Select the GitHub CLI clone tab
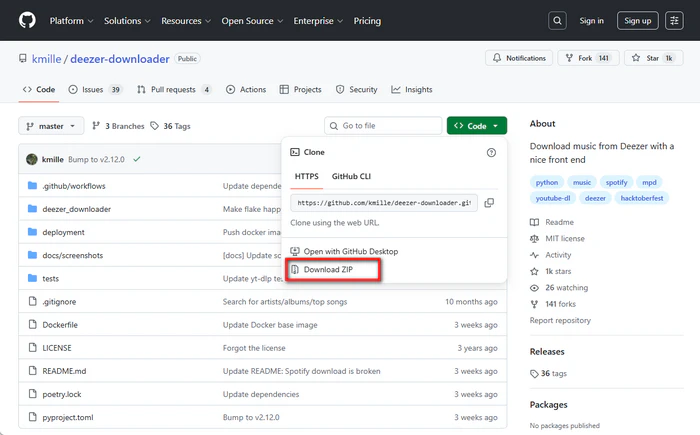This screenshot has height=435, width=700. 351,176
